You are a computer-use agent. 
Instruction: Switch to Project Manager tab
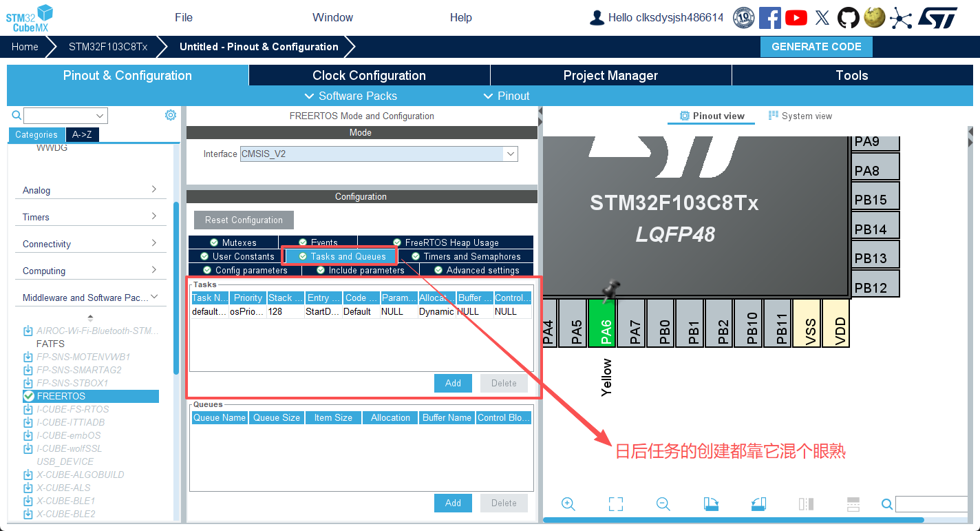610,75
